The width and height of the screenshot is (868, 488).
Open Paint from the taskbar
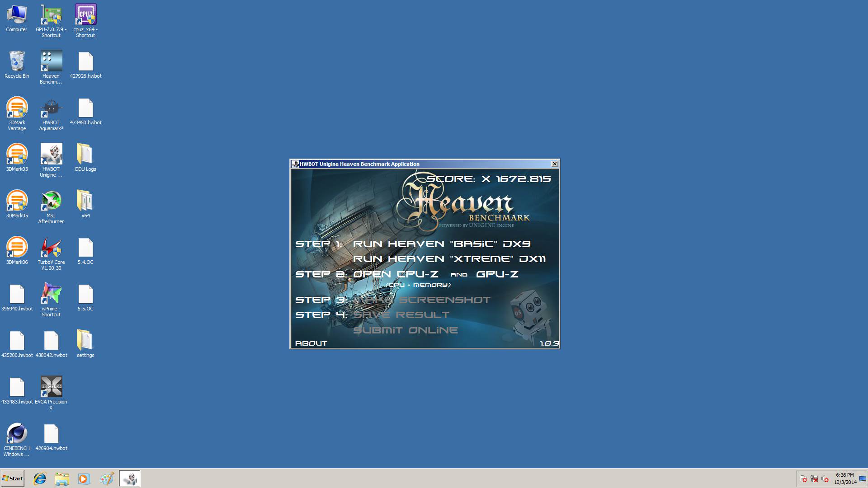coord(107,479)
